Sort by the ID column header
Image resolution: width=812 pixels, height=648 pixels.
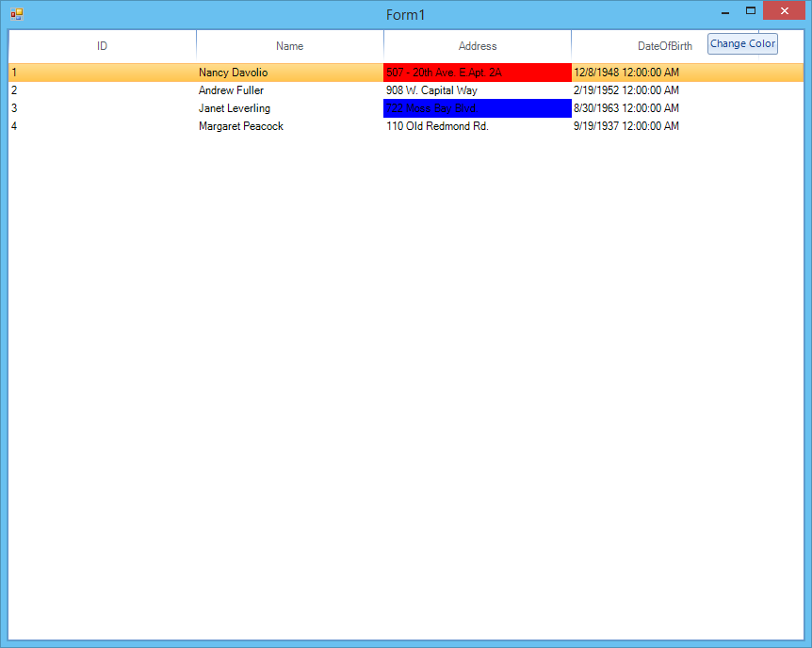pos(102,46)
